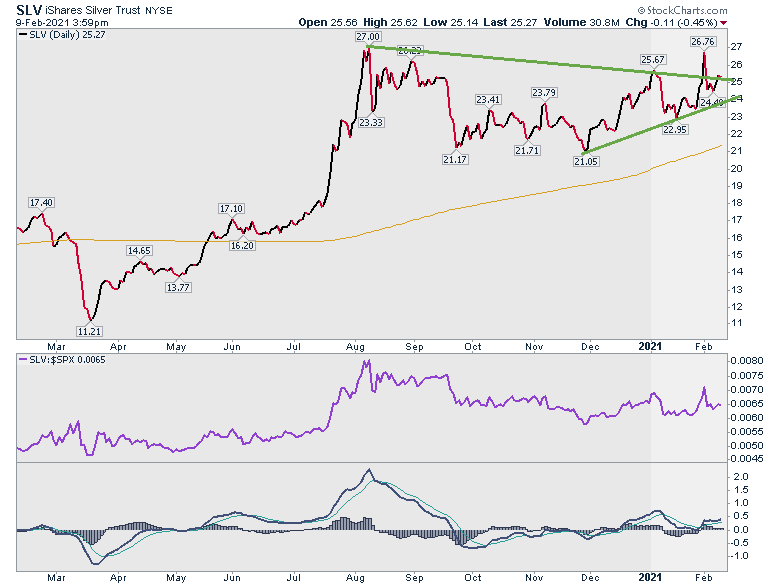Click the 16.20 price label
780x586 pixels.
point(242,245)
